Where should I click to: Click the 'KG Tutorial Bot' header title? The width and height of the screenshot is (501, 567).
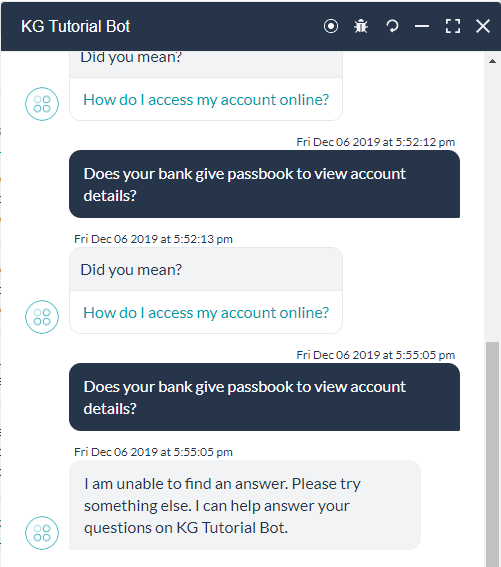tap(76, 26)
